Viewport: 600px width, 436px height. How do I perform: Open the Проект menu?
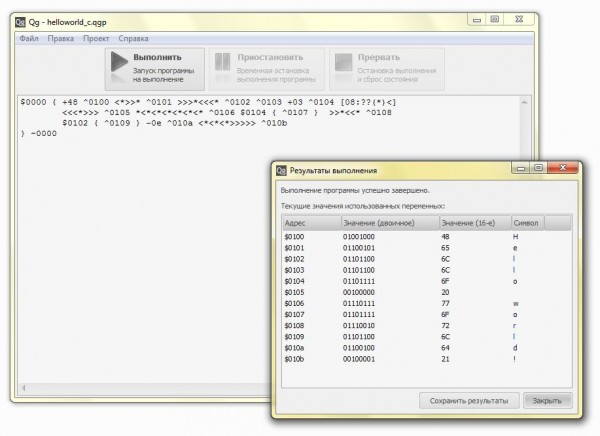coord(96,38)
